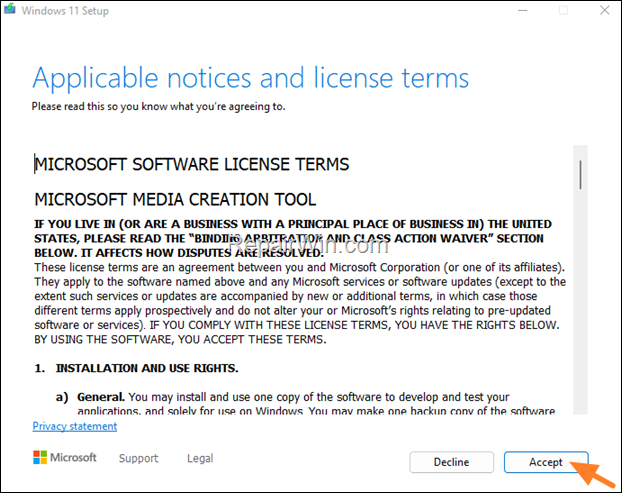Click the Decline button
This screenshot has height=493, width=622.
[451, 462]
